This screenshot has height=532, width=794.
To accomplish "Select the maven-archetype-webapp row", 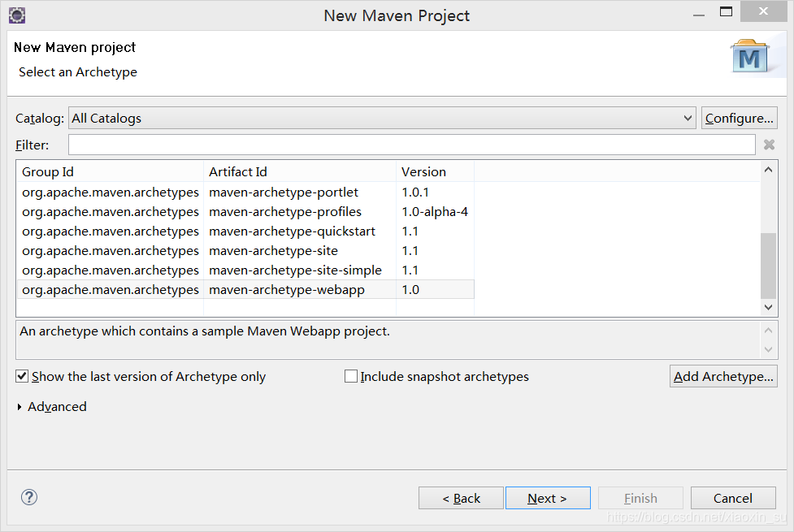I will pos(245,289).
